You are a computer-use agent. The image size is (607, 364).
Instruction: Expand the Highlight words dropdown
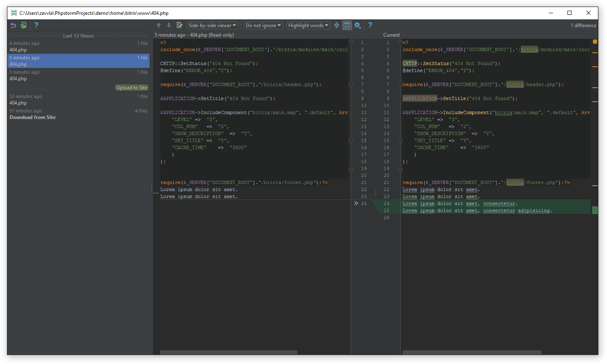pos(308,26)
